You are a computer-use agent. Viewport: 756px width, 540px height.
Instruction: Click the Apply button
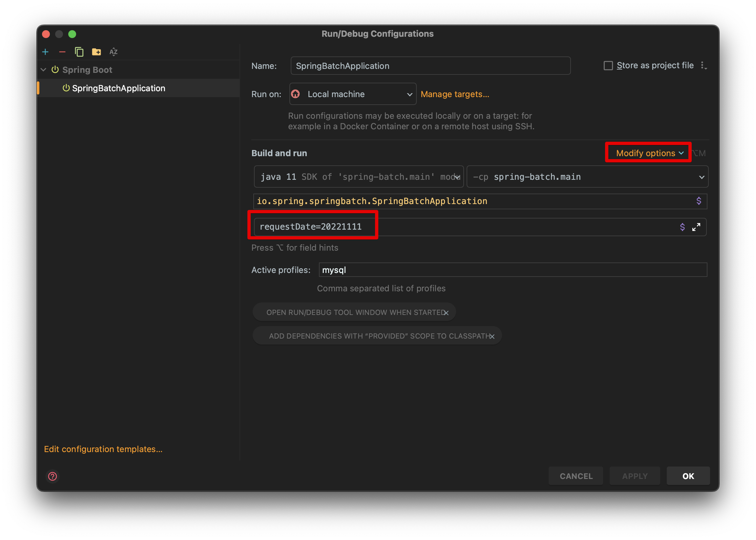tap(635, 476)
